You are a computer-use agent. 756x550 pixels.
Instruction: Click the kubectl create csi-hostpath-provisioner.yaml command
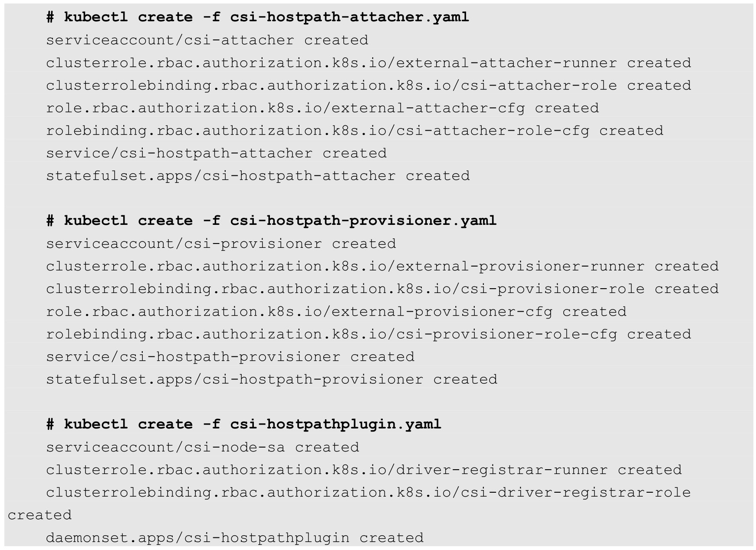272,221
